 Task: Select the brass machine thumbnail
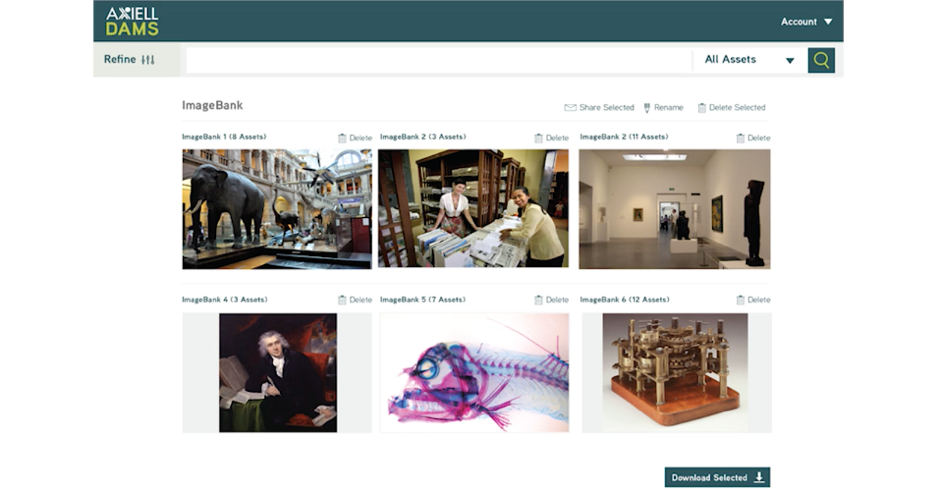676,372
